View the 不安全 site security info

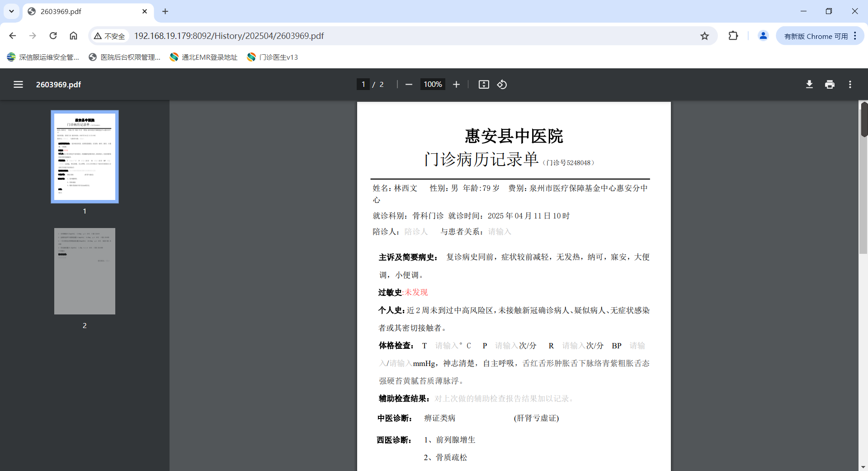coord(109,36)
